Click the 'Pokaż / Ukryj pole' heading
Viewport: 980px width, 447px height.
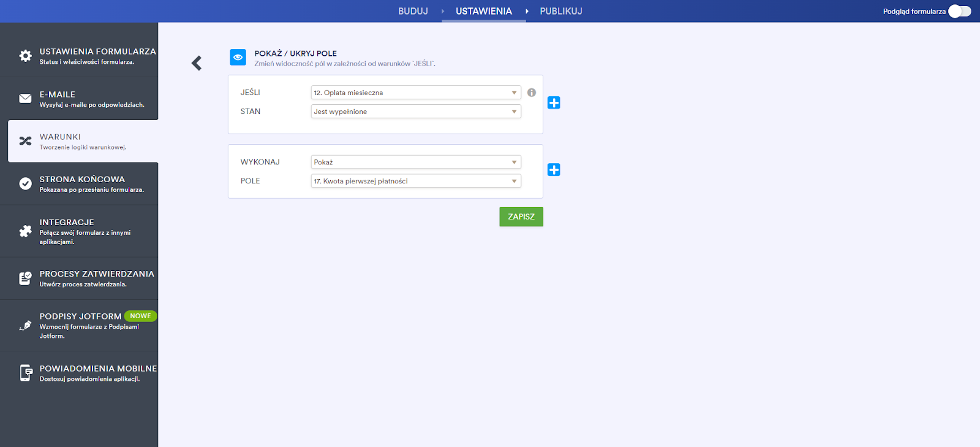pyautogui.click(x=296, y=53)
